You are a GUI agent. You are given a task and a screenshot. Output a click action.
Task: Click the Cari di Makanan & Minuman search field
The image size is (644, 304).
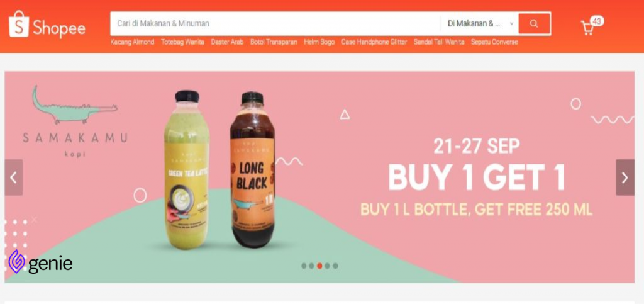coord(275,23)
